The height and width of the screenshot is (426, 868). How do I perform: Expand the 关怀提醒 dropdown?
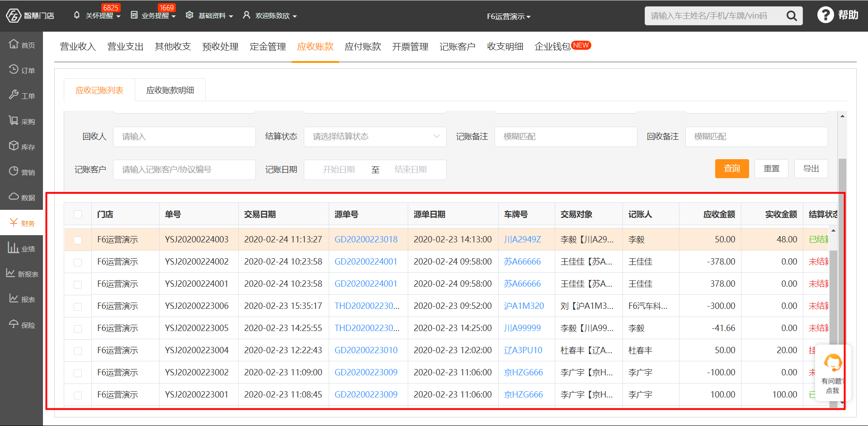118,16
